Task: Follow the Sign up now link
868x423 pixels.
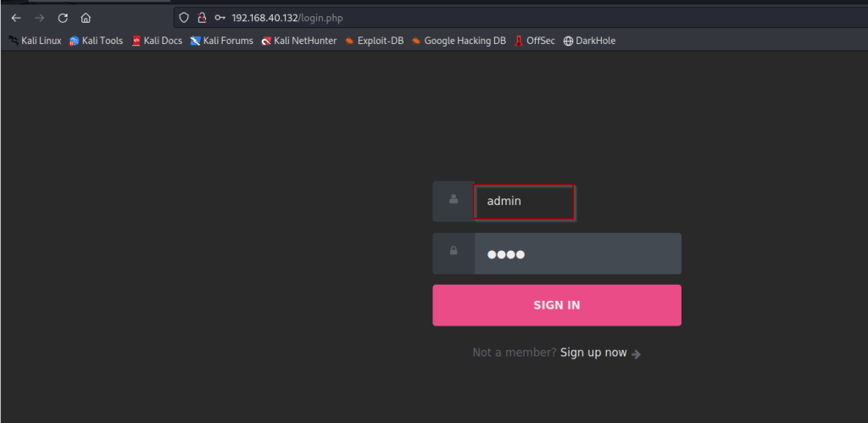Action: click(x=593, y=353)
